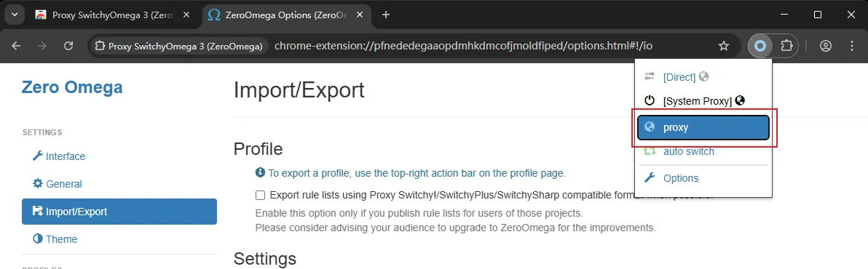Viewport: 868px width, 269px height.
Task: Click the wrench icon next to Interface
Action: click(38, 156)
